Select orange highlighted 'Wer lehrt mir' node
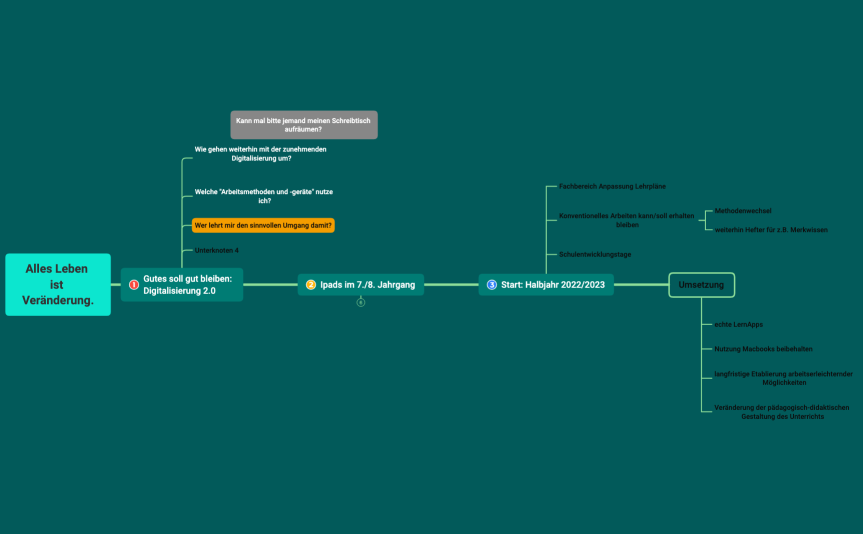The height and width of the screenshot is (534, 863). [x=263, y=225]
